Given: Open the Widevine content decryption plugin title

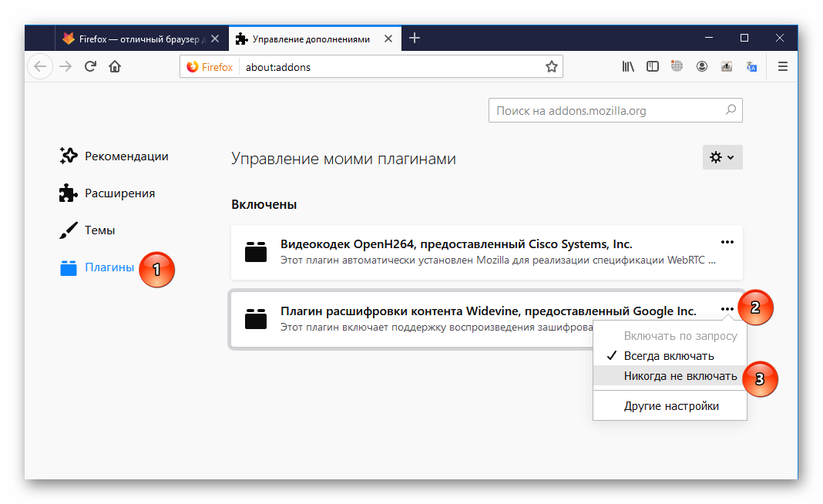Looking at the screenshot, I should click(x=488, y=311).
